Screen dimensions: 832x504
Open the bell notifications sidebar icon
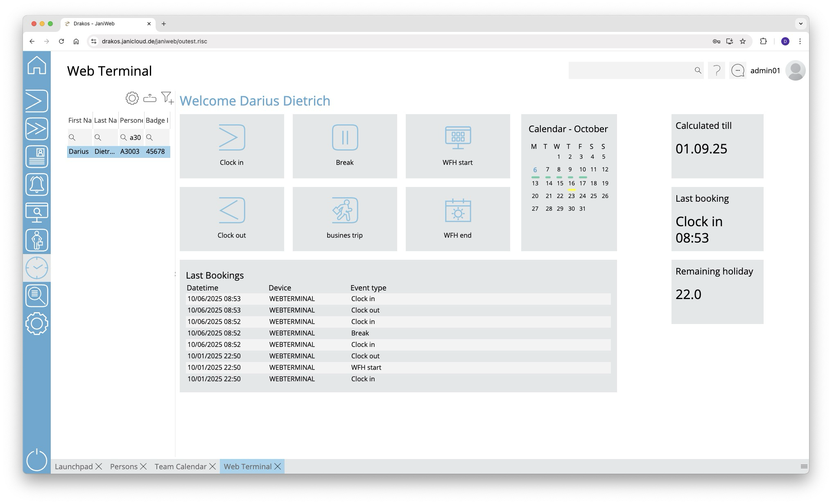37,184
